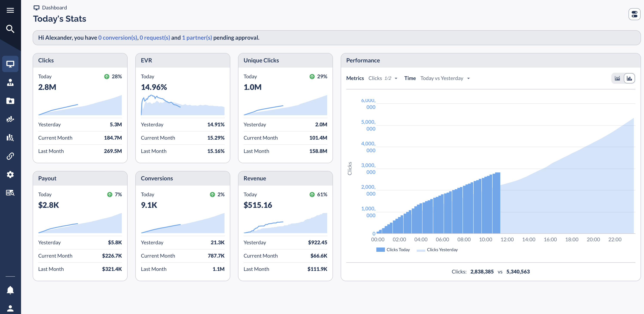Expand the Today vs Yesterday time selector
The image size is (644, 314).
[445, 78]
